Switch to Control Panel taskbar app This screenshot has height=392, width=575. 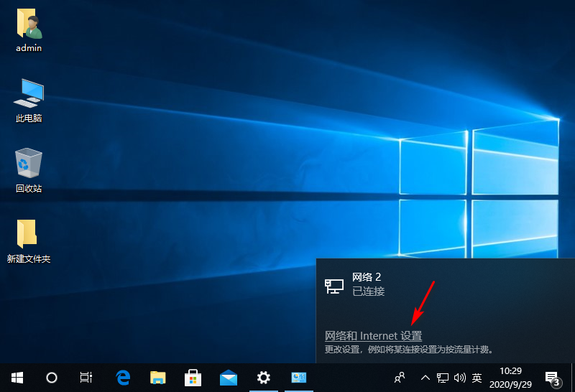[299, 377]
